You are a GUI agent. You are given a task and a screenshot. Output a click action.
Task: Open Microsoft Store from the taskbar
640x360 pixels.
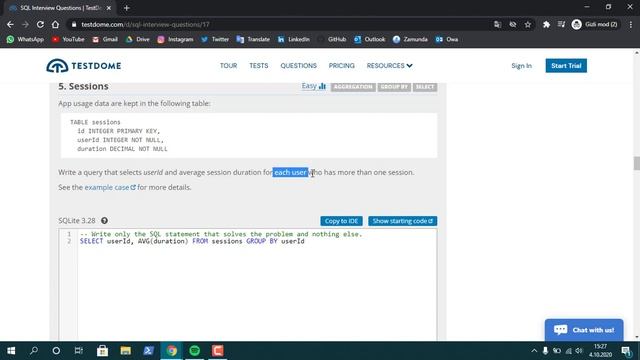[x=102, y=351]
